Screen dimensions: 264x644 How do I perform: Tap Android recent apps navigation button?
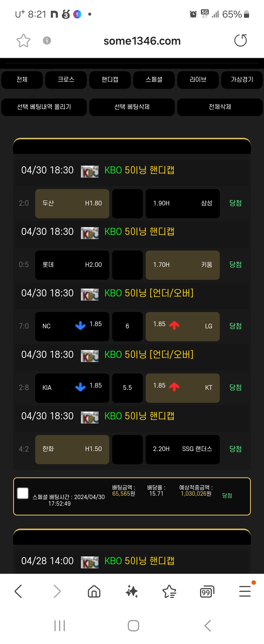(x=60, y=625)
